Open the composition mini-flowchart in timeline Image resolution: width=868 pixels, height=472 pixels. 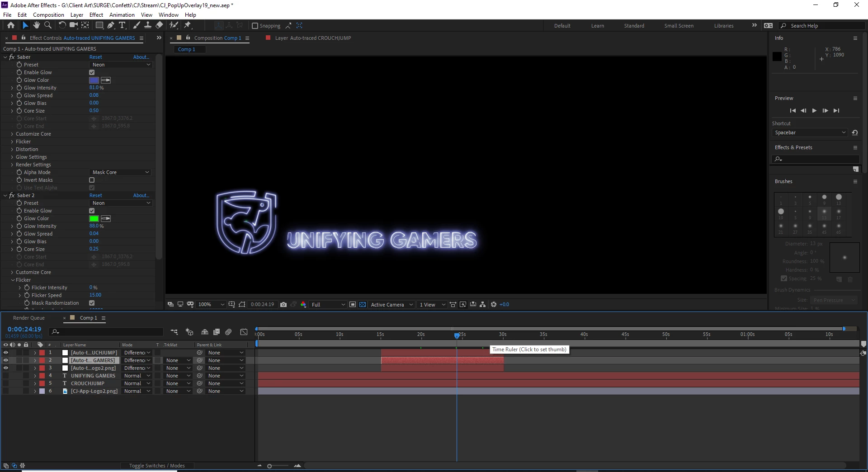[x=174, y=332]
